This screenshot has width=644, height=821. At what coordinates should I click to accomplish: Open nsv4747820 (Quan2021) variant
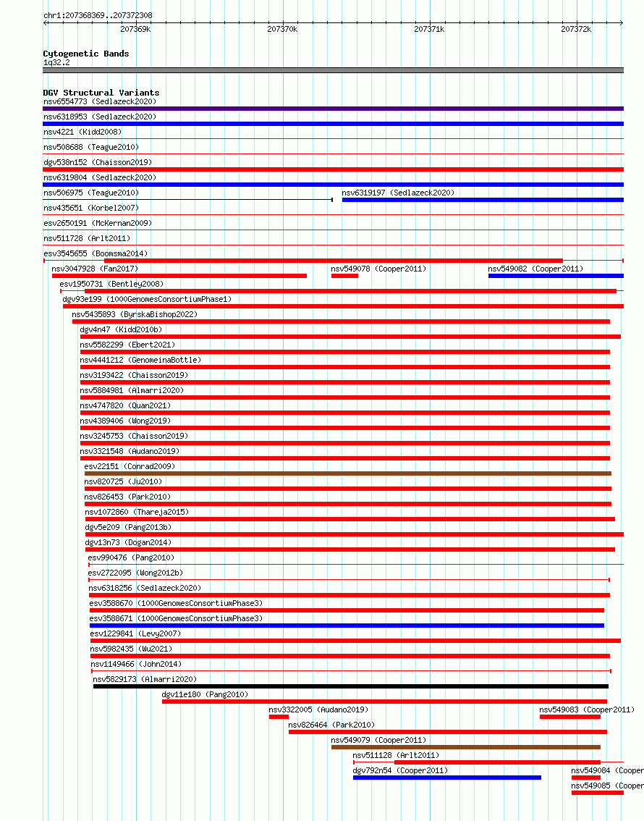(125, 405)
